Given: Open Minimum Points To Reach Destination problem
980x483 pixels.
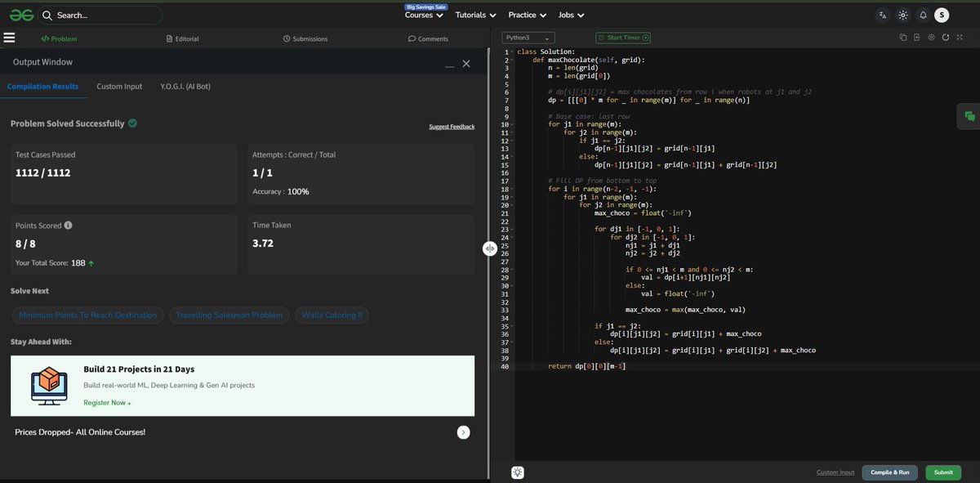Looking at the screenshot, I should (x=88, y=315).
